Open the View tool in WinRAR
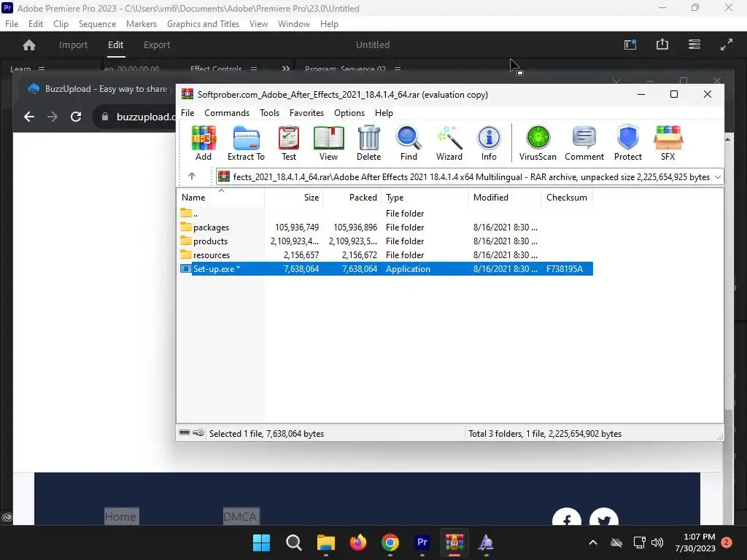The image size is (747, 560). [328, 143]
